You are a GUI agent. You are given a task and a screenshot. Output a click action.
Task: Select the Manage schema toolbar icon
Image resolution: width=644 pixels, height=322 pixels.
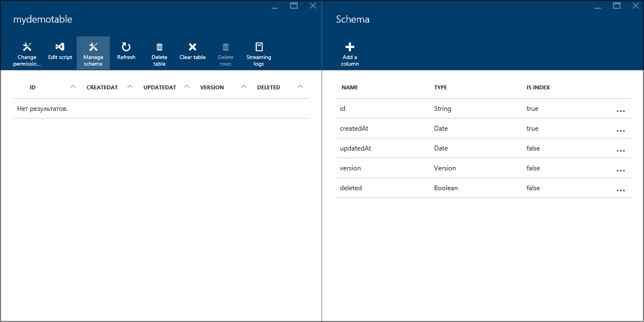point(93,48)
